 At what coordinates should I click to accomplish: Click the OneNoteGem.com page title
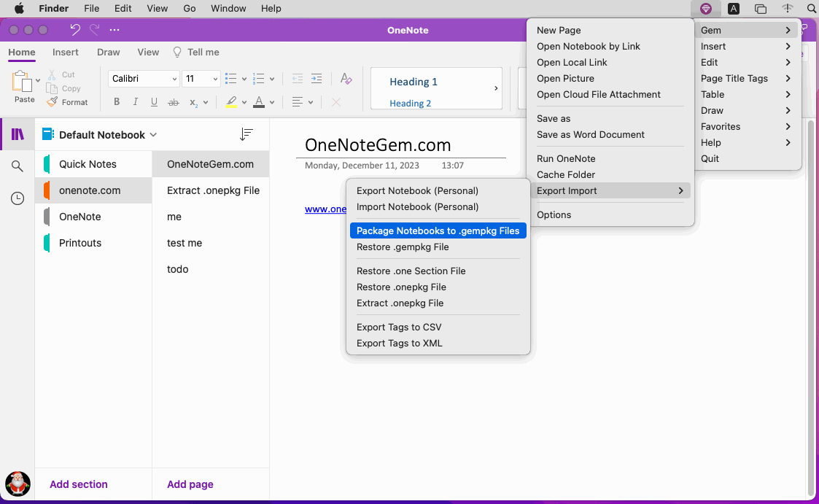tap(378, 144)
